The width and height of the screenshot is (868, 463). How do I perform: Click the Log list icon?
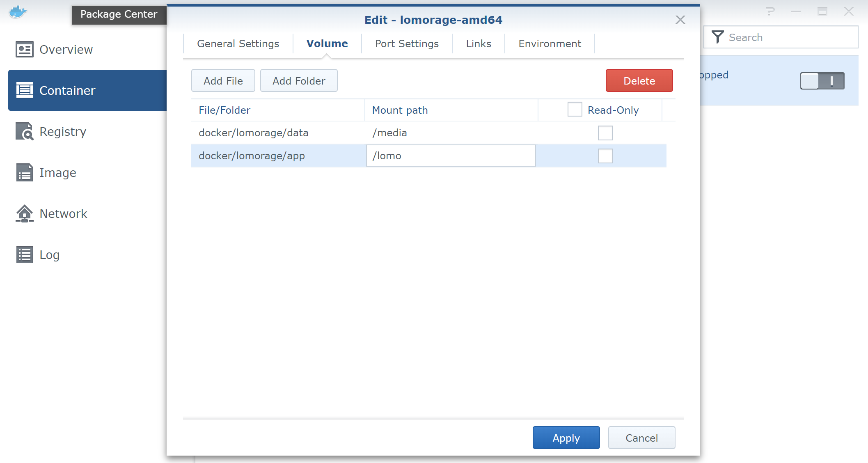coord(24,254)
